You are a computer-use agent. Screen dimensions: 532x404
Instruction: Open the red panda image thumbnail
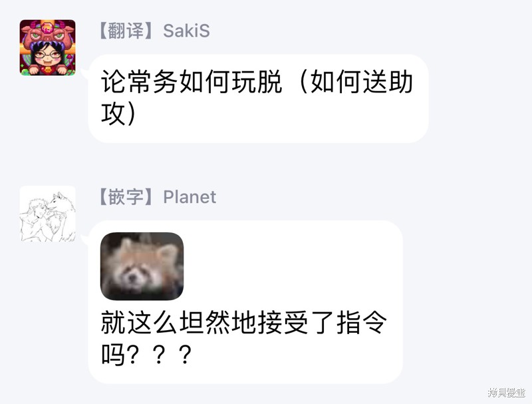tap(142, 266)
